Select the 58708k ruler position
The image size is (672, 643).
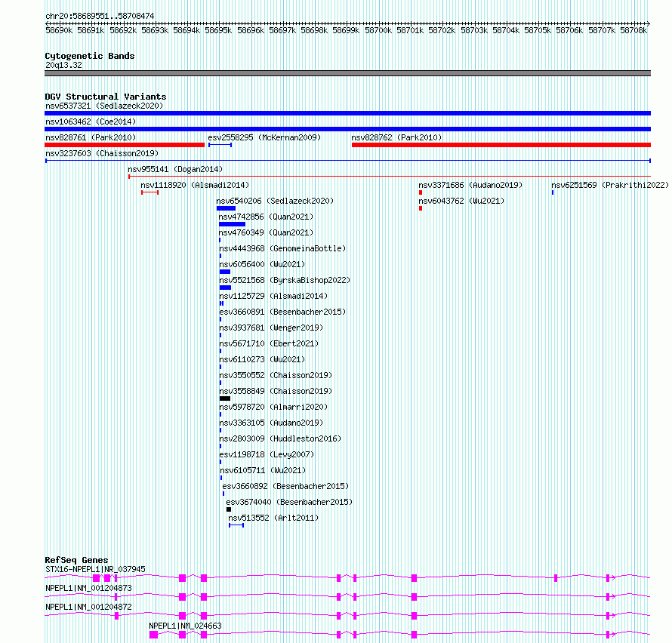click(x=633, y=30)
